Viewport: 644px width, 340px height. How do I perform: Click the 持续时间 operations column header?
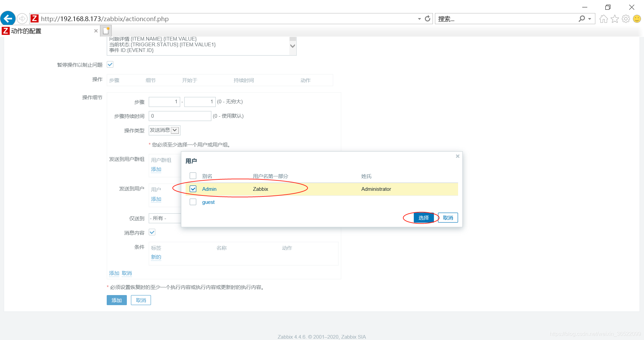[x=244, y=80]
